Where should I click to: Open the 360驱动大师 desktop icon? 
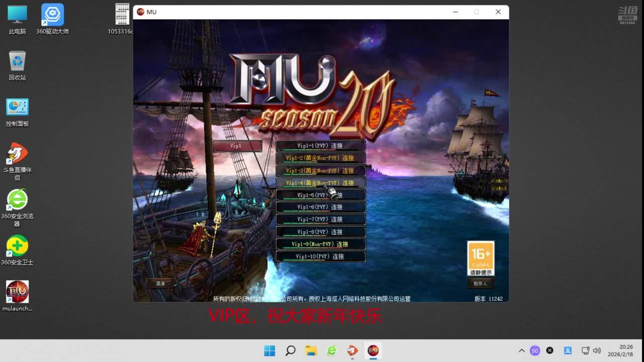52,15
